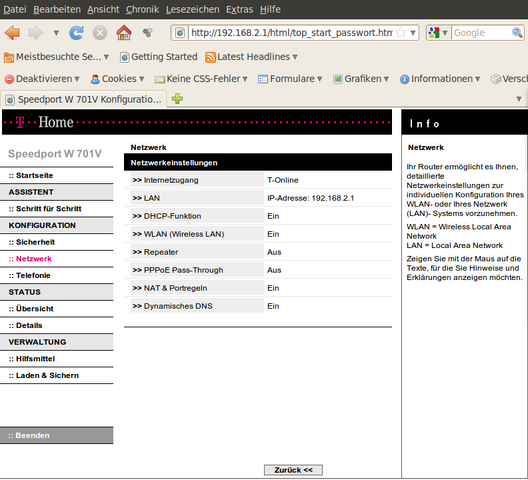This screenshot has width=528, height=480.
Task: Open the search engine selector dropdown
Action: (438, 33)
